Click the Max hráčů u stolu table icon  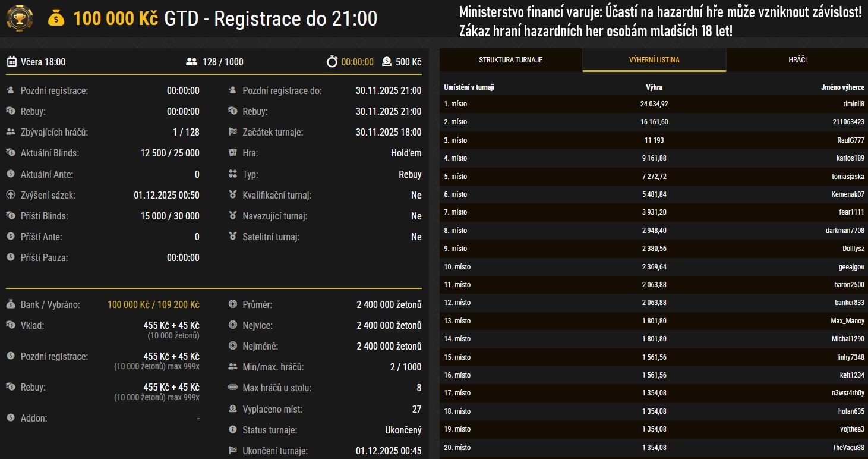coord(233,388)
